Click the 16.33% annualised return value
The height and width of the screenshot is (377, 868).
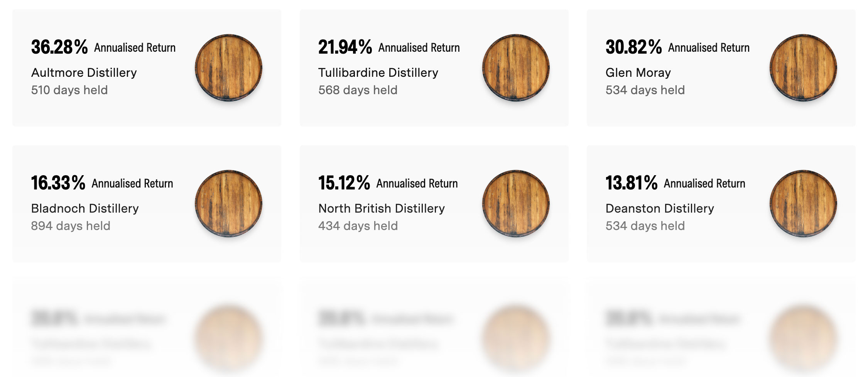tap(58, 183)
